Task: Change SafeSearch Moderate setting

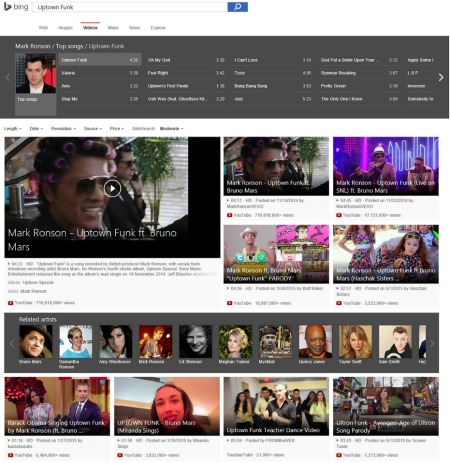Action: click(x=171, y=129)
